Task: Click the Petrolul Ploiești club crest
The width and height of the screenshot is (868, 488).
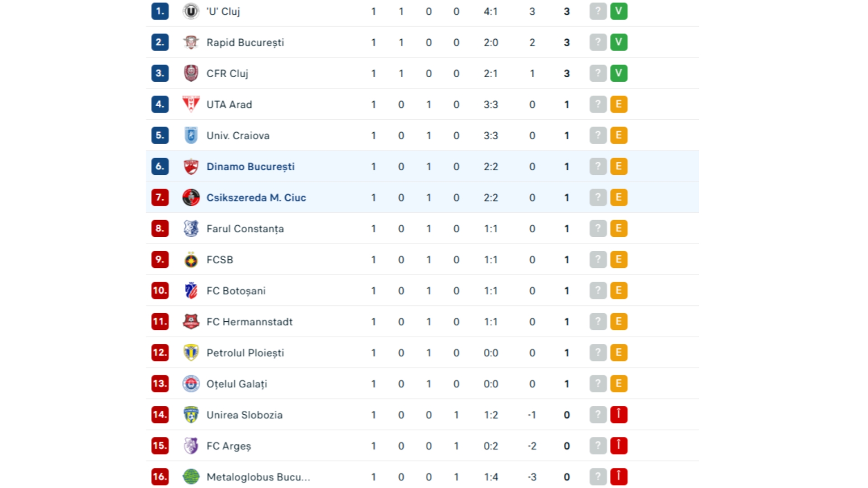Action: [x=191, y=353]
